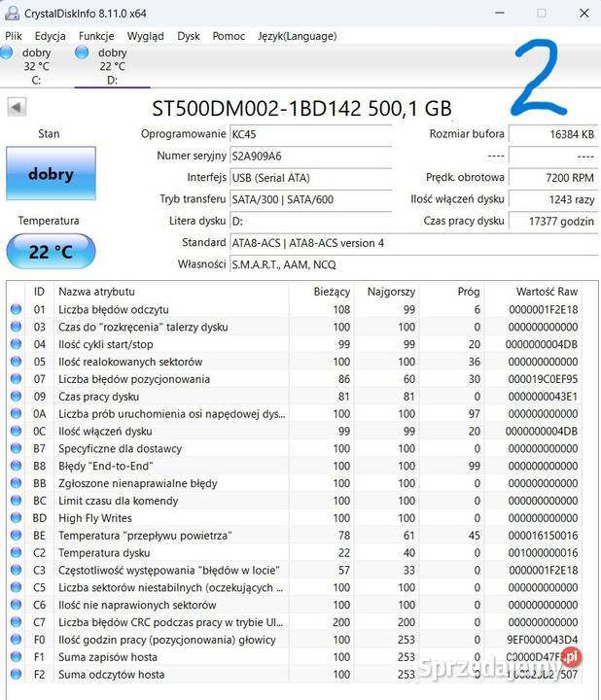Open the Wygląd menu
Screen dimensions: 601x700
[146, 36]
